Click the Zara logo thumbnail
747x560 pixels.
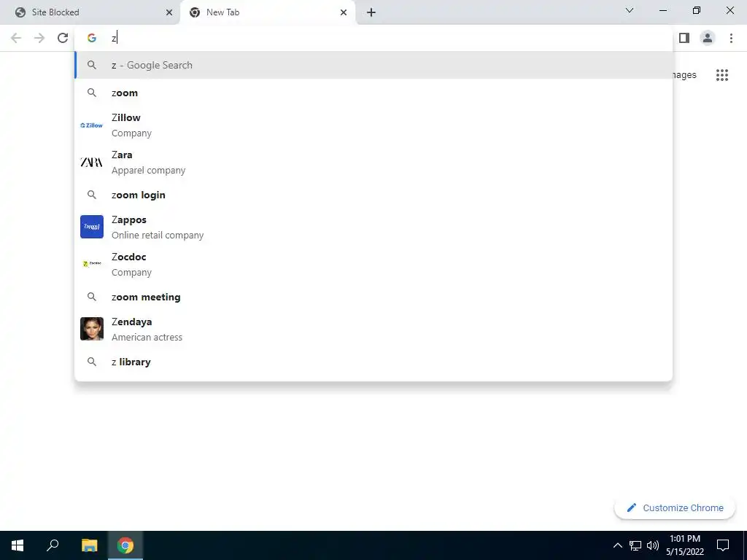[92, 163]
